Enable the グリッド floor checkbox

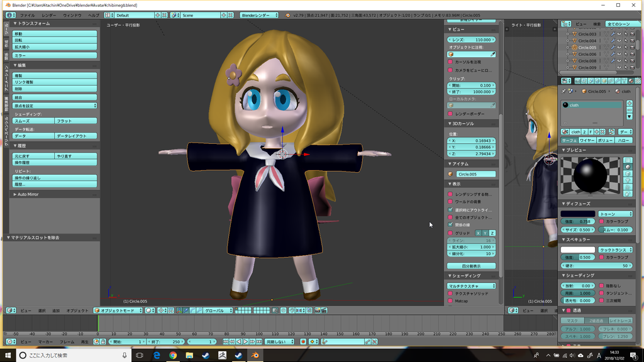[x=450, y=233]
